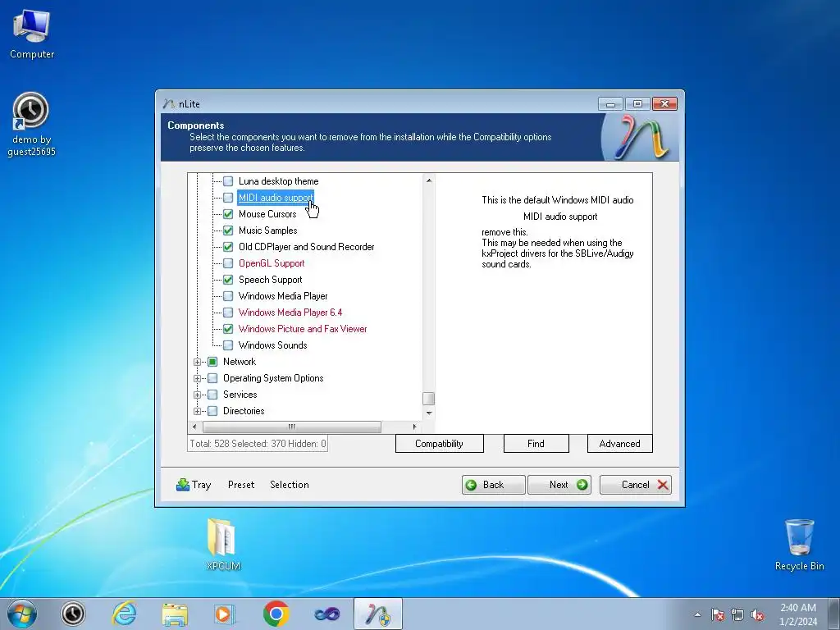Image resolution: width=840 pixels, height=630 pixels.
Task: Open Windows Media Player from taskbar
Action: 225,614
